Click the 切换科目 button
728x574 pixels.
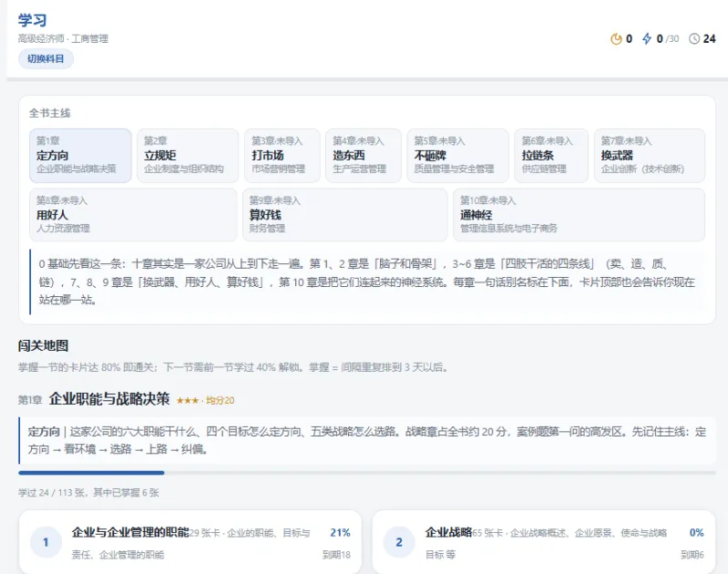(x=46, y=59)
